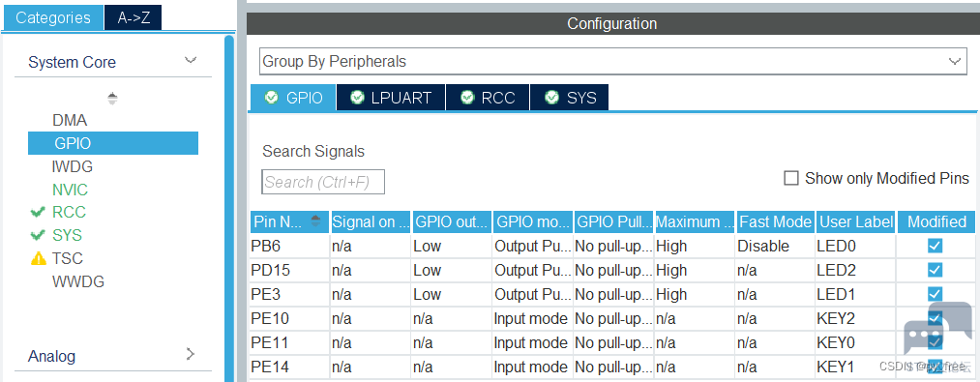Sort by Signal on Pin column

tap(371, 221)
